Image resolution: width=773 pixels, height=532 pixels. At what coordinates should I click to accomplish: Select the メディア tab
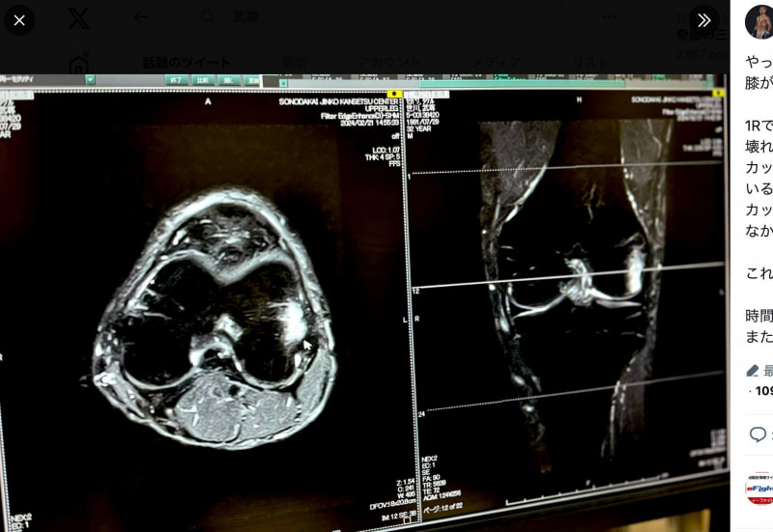click(x=493, y=62)
